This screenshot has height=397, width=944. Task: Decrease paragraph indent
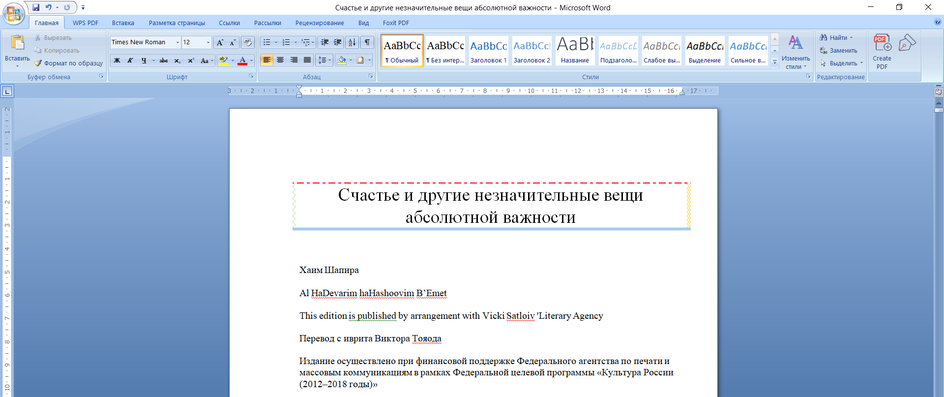[x=325, y=42]
